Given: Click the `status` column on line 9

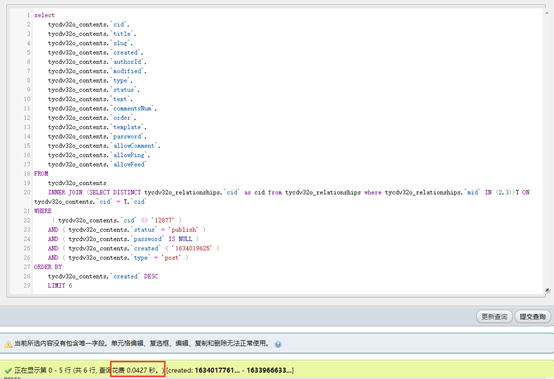Looking at the screenshot, I should coord(124,90).
